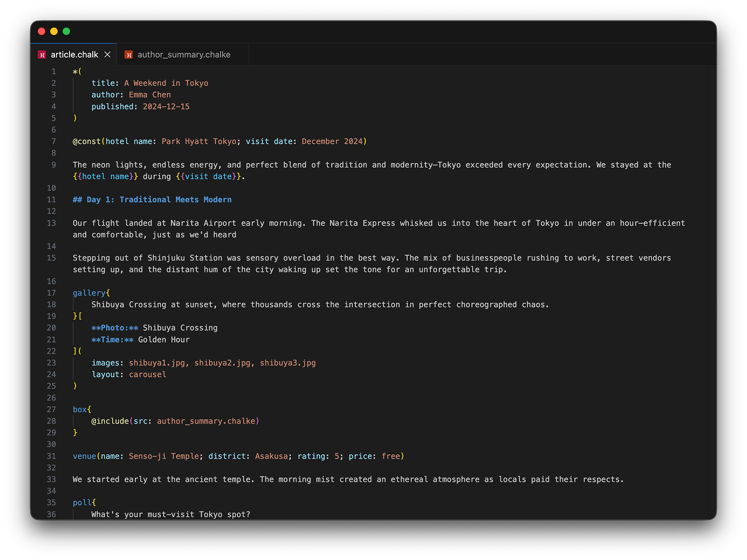
Task: Click the gallery block keyword
Action: pyautogui.click(x=88, y=292)
